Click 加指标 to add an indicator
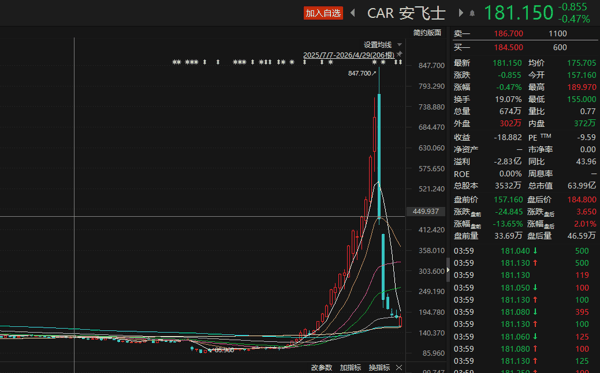Screen dimensions: 600x373 (350, 368)
